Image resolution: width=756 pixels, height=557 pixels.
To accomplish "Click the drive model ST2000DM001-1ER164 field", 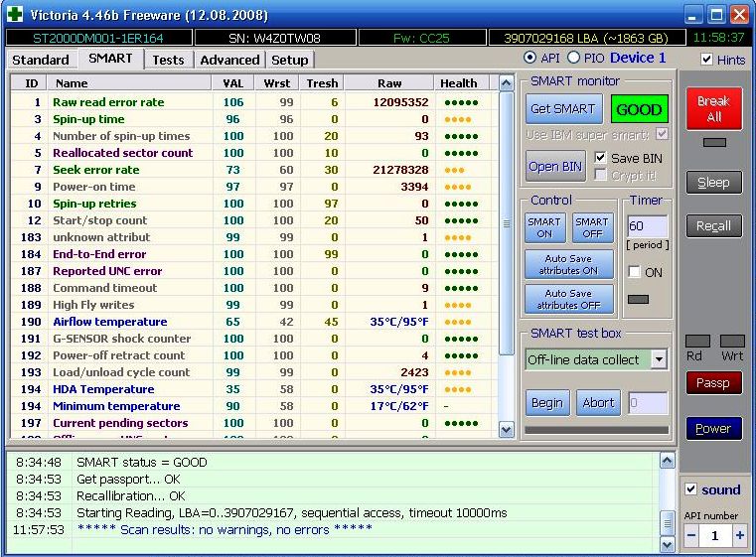I will [x=98, y=38].
